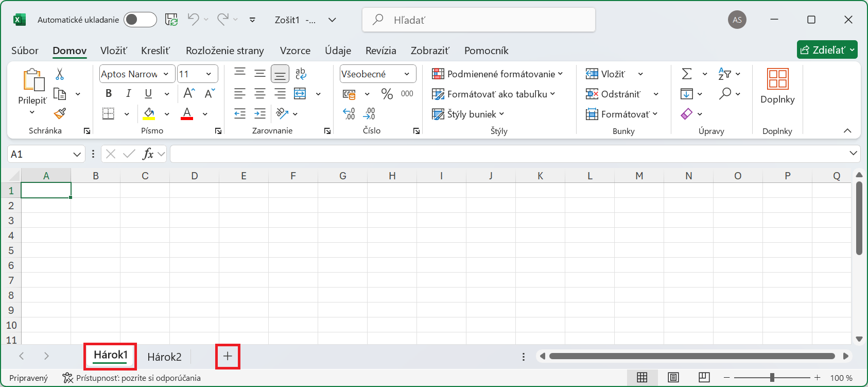Open the Name Box A1 dropdown

click(x=77, y=154)
